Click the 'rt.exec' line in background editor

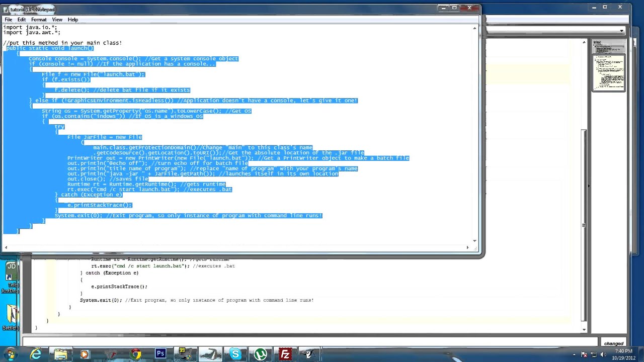tap(163, 266)
